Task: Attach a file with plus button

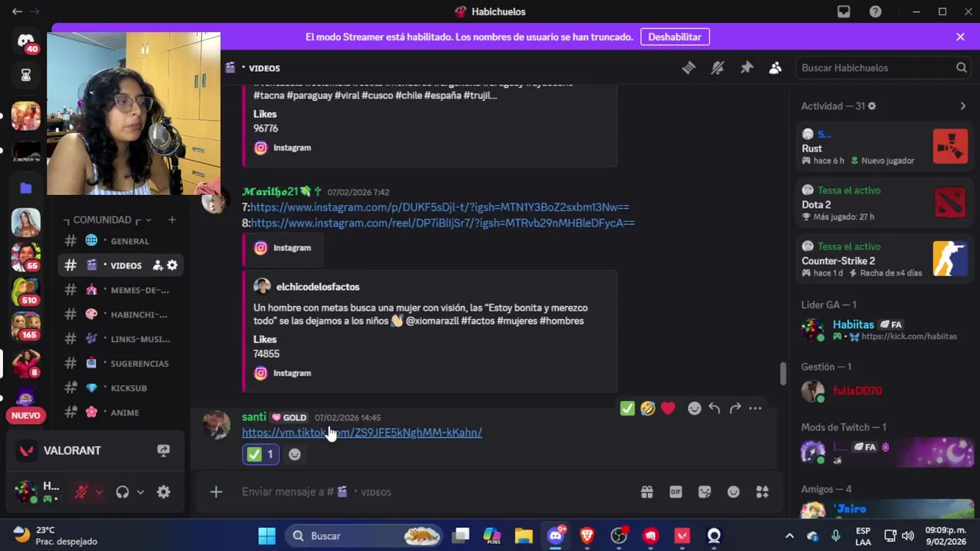Action: tap(216, 492)
